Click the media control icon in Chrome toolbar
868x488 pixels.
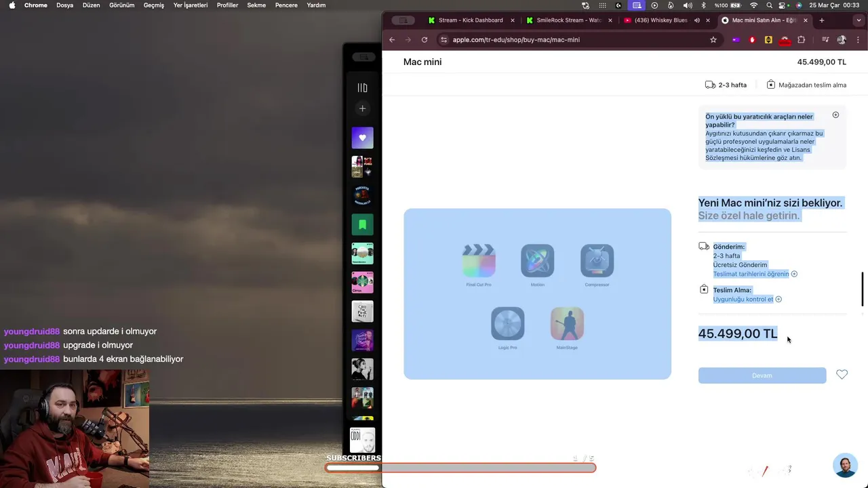coord(825,40)
